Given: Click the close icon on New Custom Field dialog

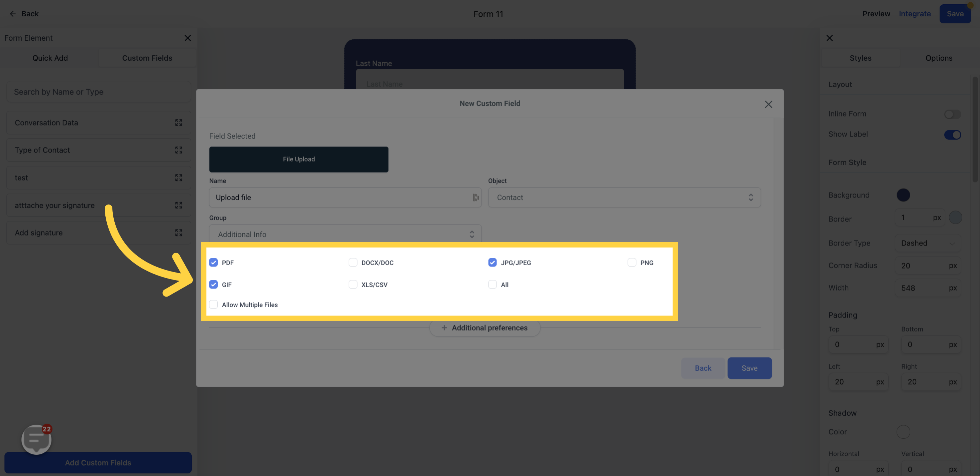Looking at the screenshot, I should [x=770, y=104].
